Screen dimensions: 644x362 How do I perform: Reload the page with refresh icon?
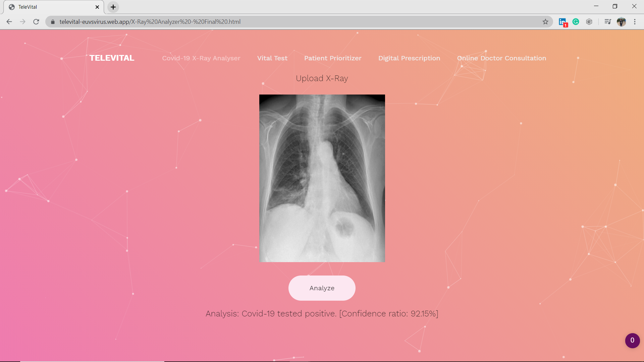(36, 22)
